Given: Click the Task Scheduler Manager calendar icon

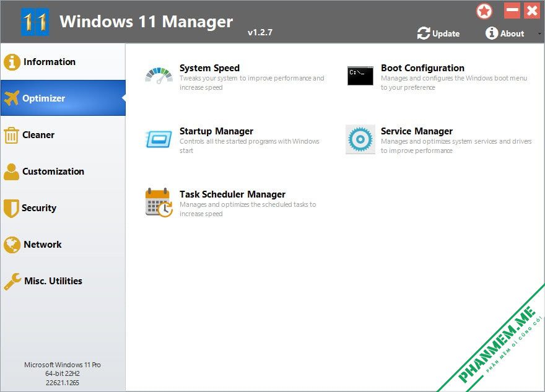Looking at the screenshot, I should coord(159,203).
